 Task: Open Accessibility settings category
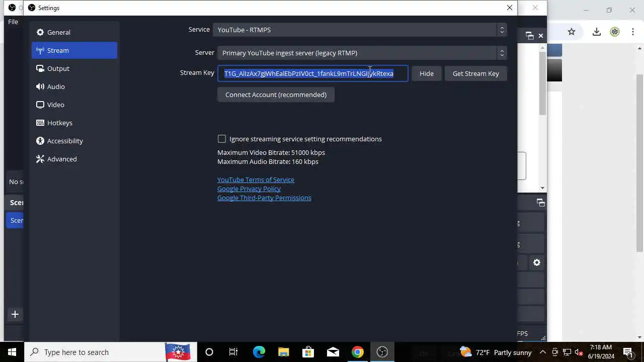[x=74, y=141]
